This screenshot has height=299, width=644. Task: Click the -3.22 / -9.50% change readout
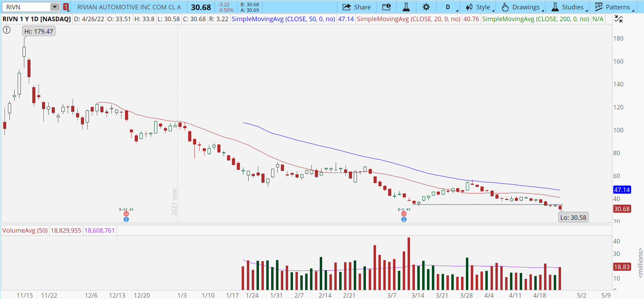click(x=225, y=7)
